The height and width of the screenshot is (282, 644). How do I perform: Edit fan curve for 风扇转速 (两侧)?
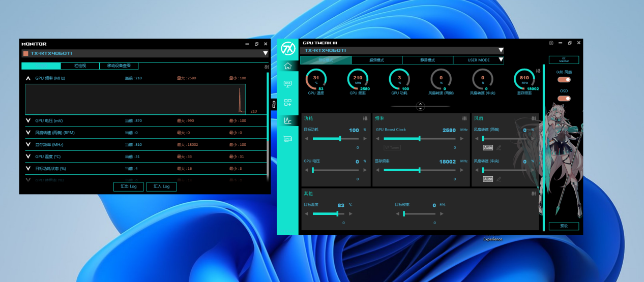(499, 148)
